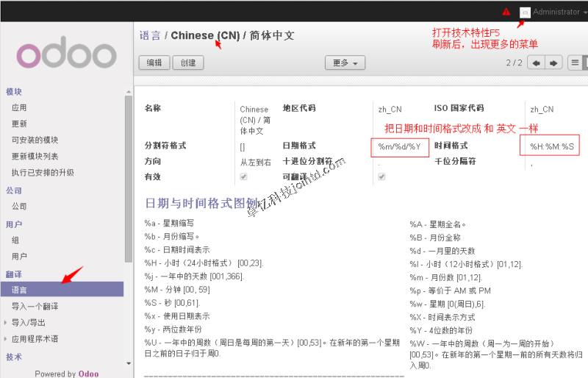
Task: Select 语言 in the sidebar menu
Action: click(x=19, y=290)
